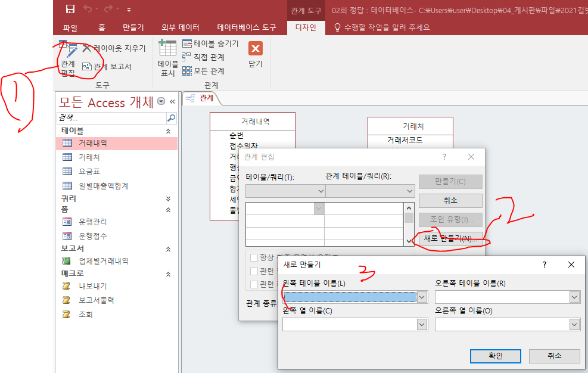
Task: Open the 외부 데이터 ribbon tab
Action: pos(181,27)
